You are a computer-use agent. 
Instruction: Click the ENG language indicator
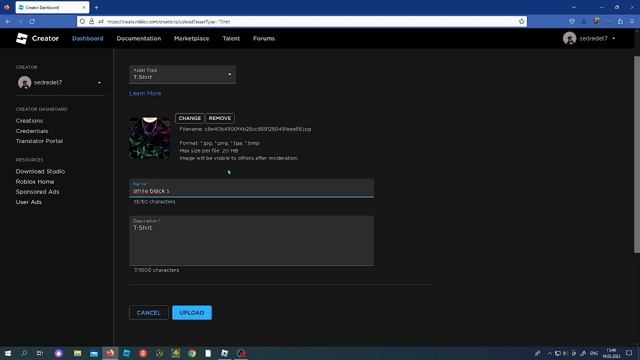pyautogui.click(x=594, y=353)
